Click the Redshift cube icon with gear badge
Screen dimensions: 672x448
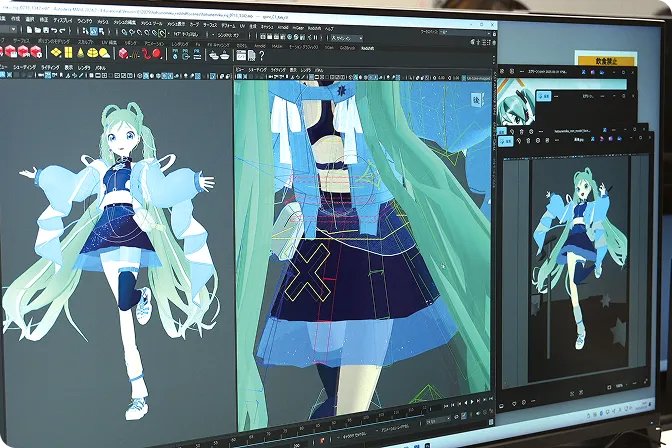click(36, 51)
